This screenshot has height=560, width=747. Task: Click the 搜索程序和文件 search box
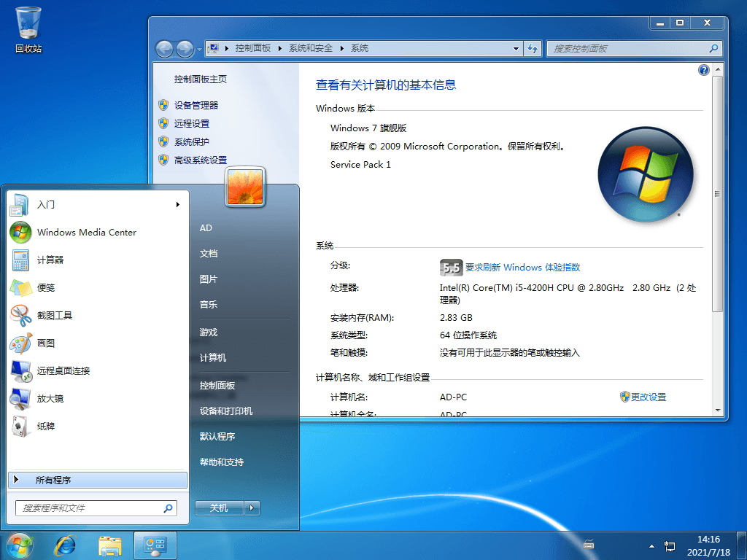96,508
